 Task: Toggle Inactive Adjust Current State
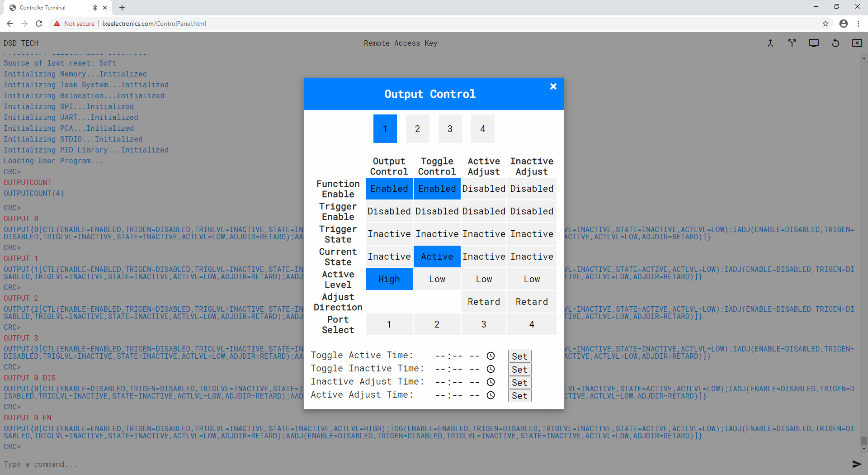[532, 256]
